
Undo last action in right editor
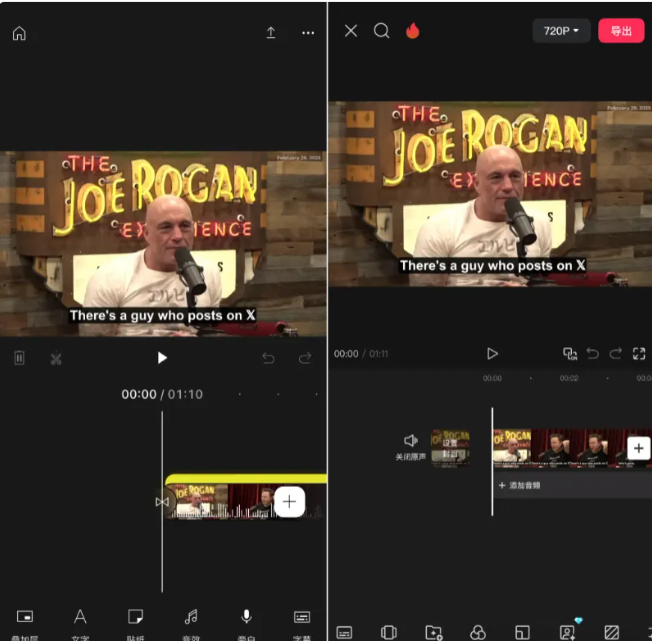(592, 354)
